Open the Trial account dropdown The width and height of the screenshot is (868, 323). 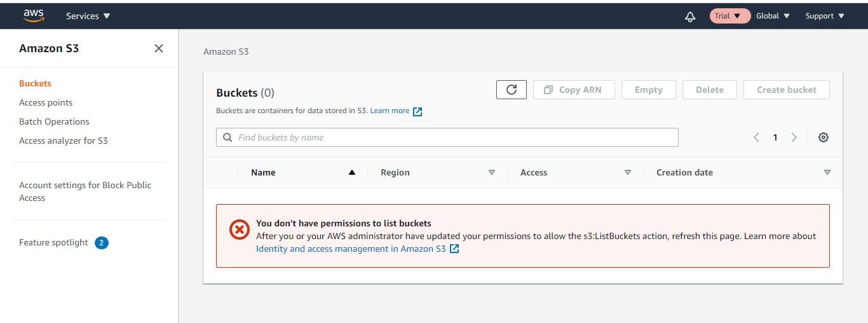click(x=730, y=16)
